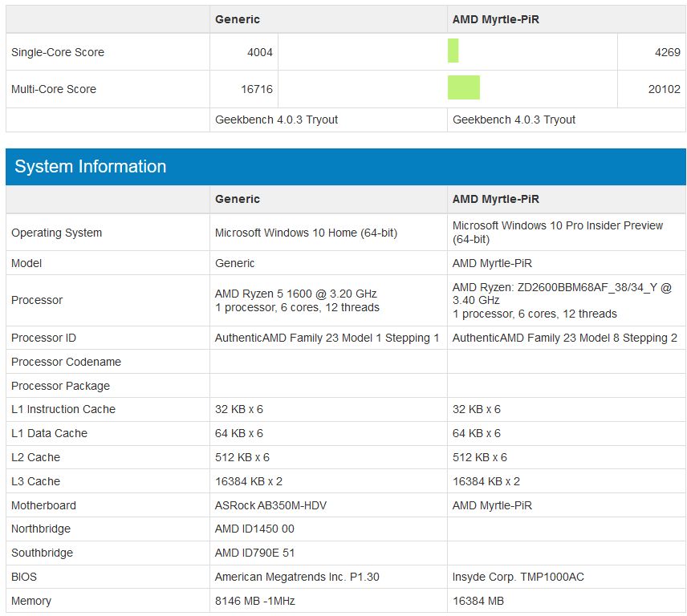687x616 pixels.
Task: Click Generic column header in scores table
Action: pyautogui.click(x=238, y=19)
